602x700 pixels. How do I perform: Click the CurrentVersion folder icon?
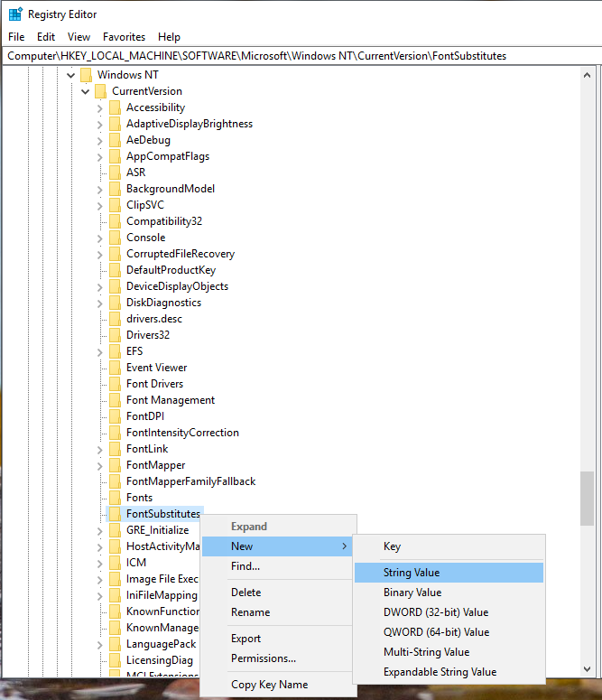point(101,91)
